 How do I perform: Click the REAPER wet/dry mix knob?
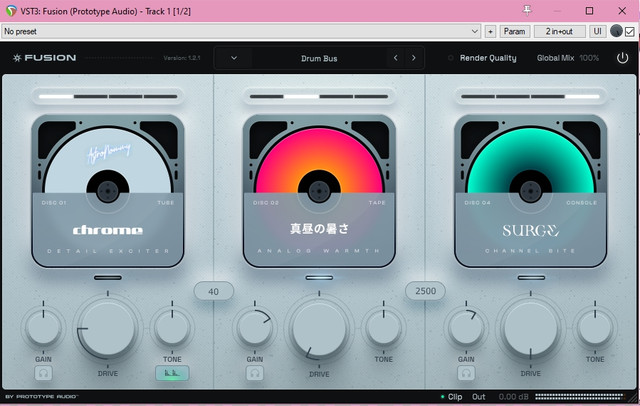[x=616, y=31]
